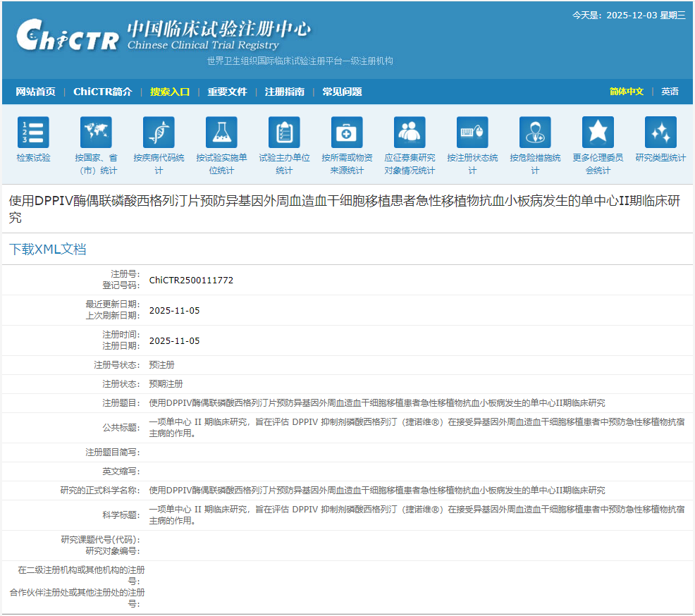This screenshot has width=695, height=616.
Task: Click the 注册指南 registration guide menu
Action: coord(285,92)
